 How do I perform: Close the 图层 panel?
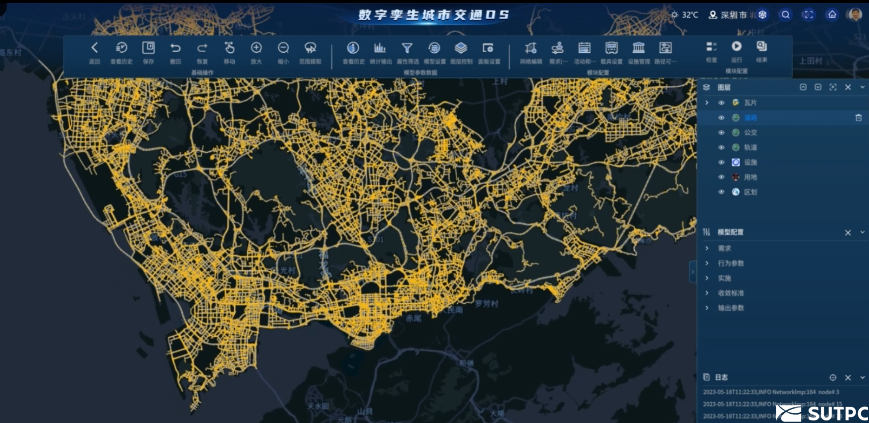(x=848, y=88)
